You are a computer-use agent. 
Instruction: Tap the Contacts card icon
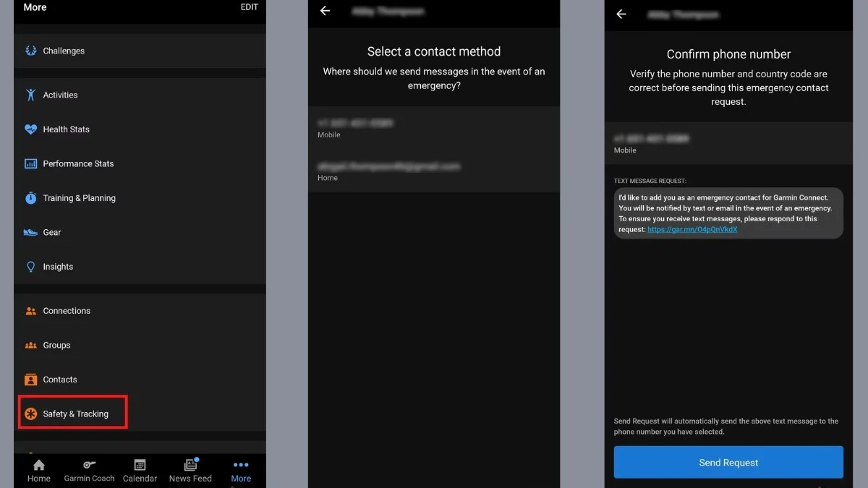click(x=30, y=380)
